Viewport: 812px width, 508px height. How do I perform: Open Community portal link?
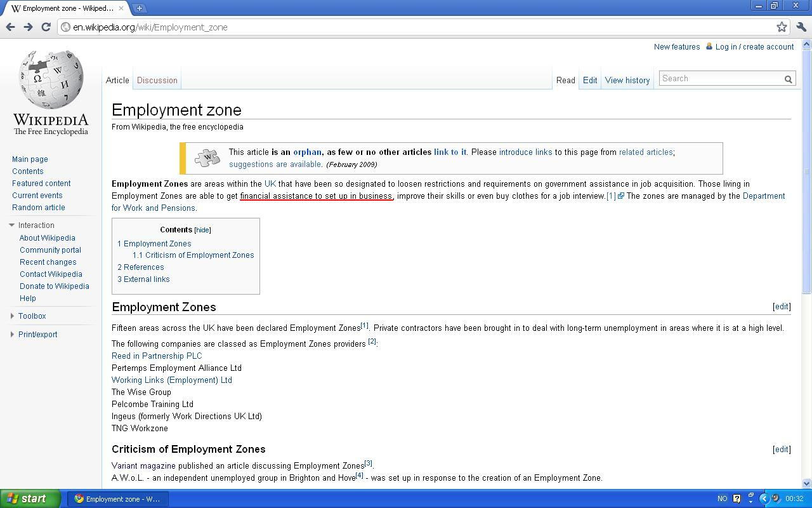point(50,250)
